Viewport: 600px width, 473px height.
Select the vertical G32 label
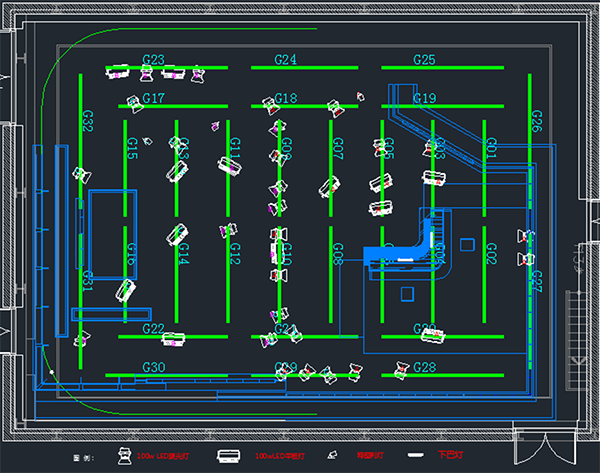click(88, 121)
